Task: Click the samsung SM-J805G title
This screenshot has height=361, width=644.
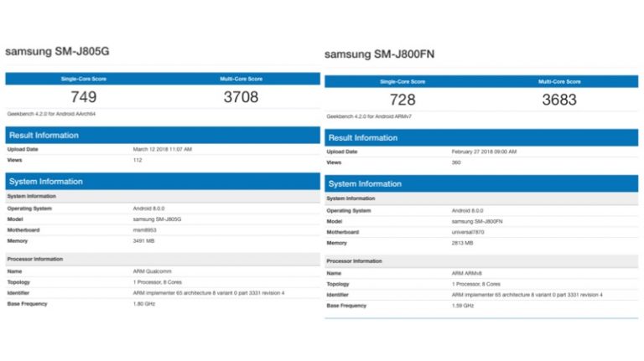Action: tap(58, 51)
